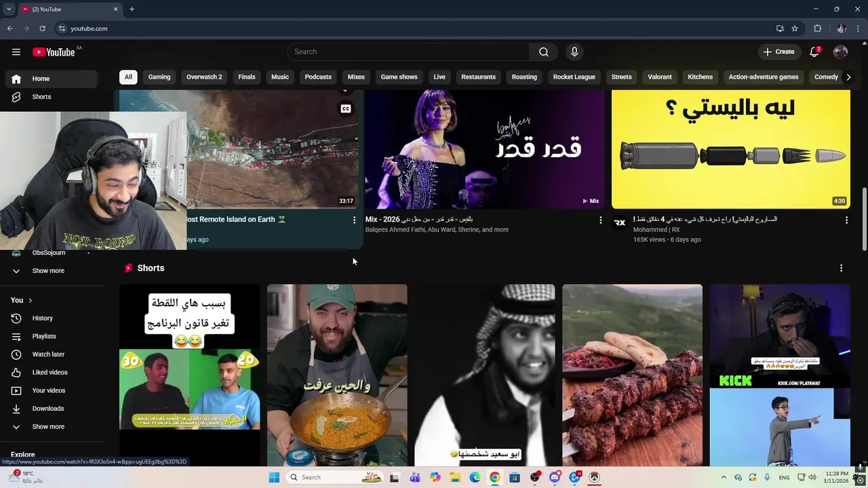Screen dimensions: 868x488
Task: Open the Mohammed | RX channel link
Action: pos(656,230)
